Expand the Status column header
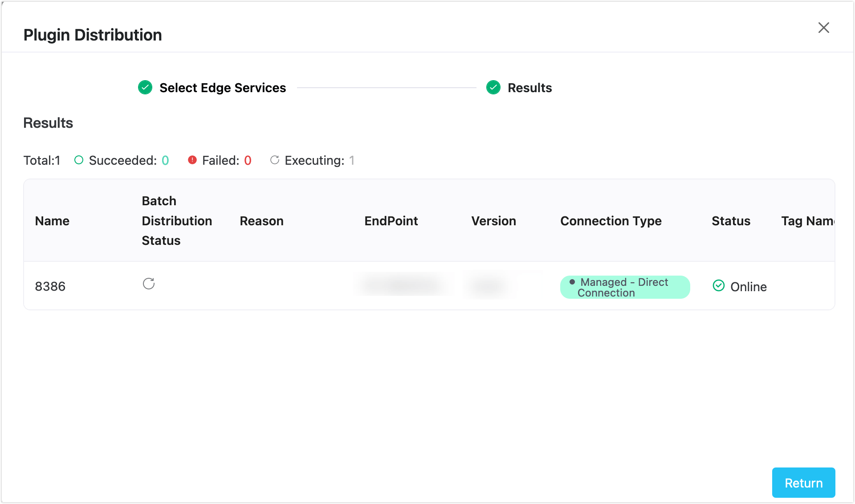Image resolution: width=855 pixels, height=504 pixels. point(731,221)
